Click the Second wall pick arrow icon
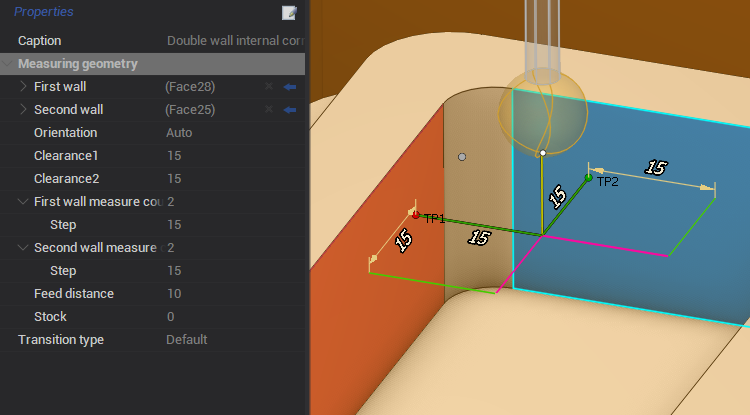The image size is (750, 415). point(290,110)
